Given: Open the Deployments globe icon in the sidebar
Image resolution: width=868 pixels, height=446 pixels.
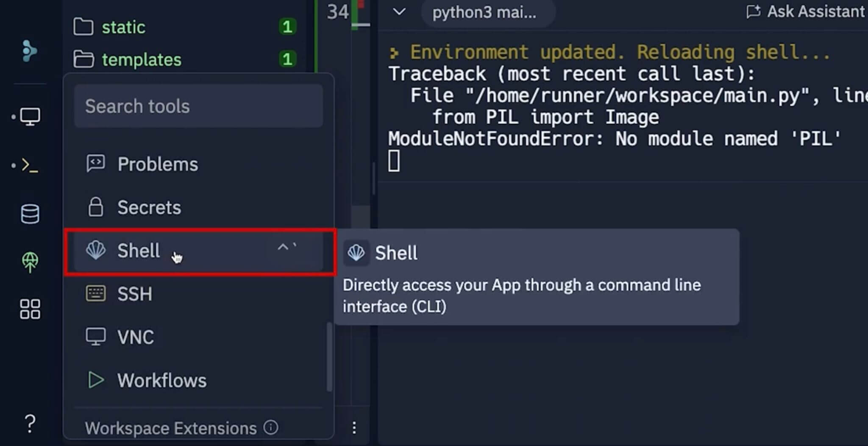Looking at the screenshot, I should pos(30,262).
